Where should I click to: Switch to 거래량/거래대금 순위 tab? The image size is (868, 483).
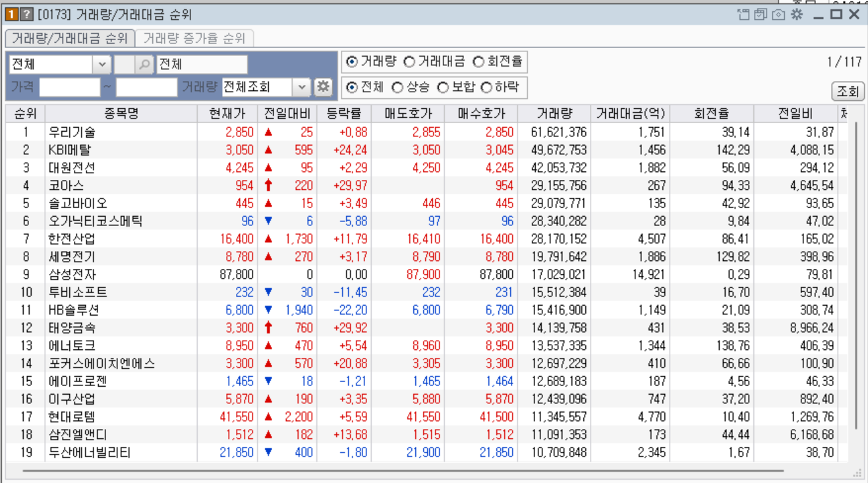pyautogui.click(x=71, y=38)
